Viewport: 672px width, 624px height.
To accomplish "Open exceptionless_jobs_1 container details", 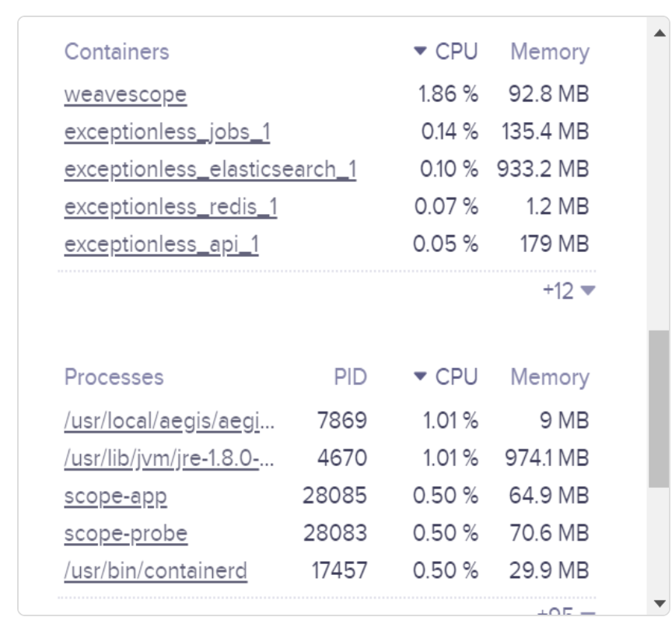I will pyautogui.click(x=167, y=131).
